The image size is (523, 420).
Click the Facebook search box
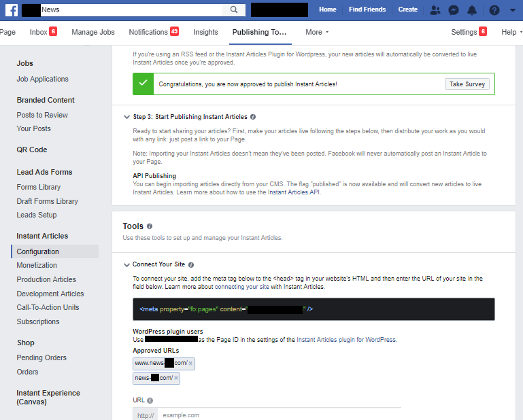click(x=131, y=10)
